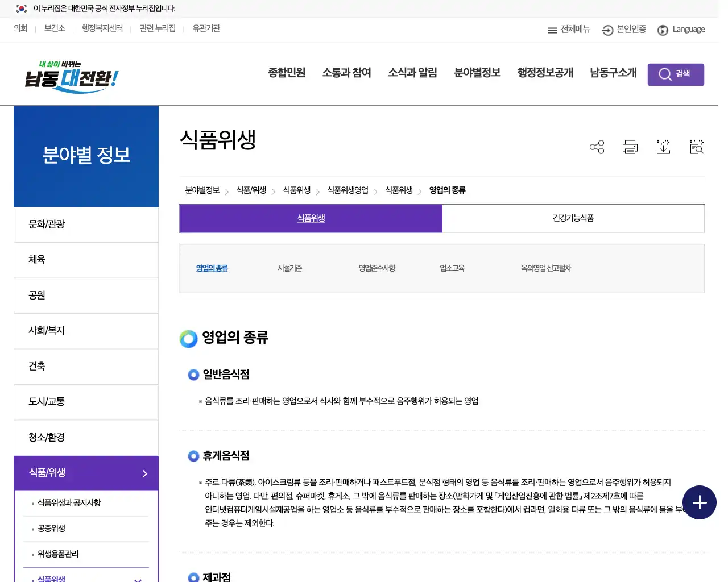Switch to the 건강기능식품 tab
This screenshot has height=582, width=728.
click(573, 218)
